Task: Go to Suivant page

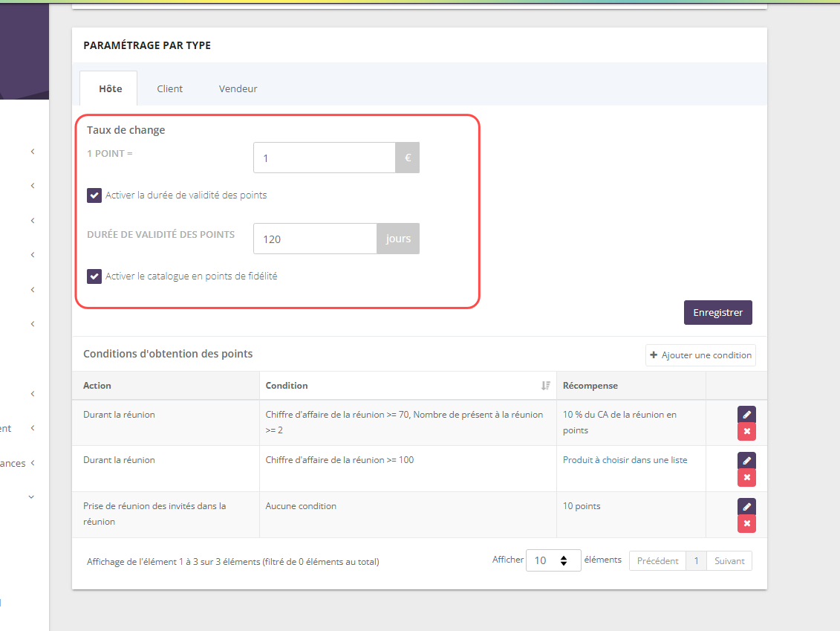Action: pyautogui.click(x=729, y=561)
